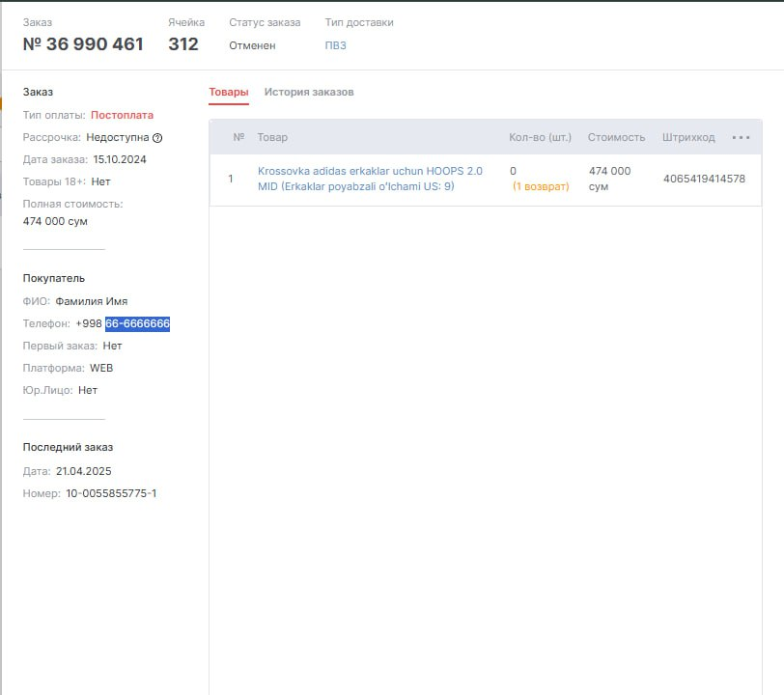
Task: Switch to the Товары tab
Action: coord(229,92)
